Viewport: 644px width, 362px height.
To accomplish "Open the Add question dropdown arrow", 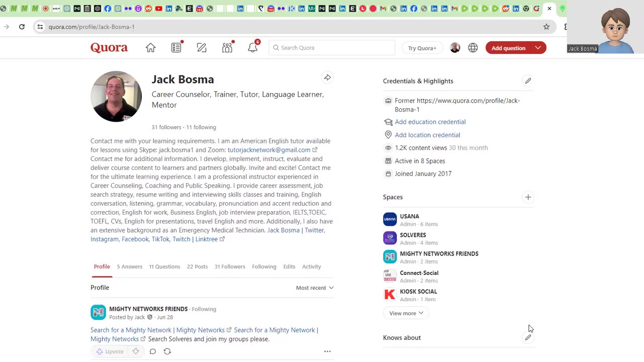I will point(538,48).
